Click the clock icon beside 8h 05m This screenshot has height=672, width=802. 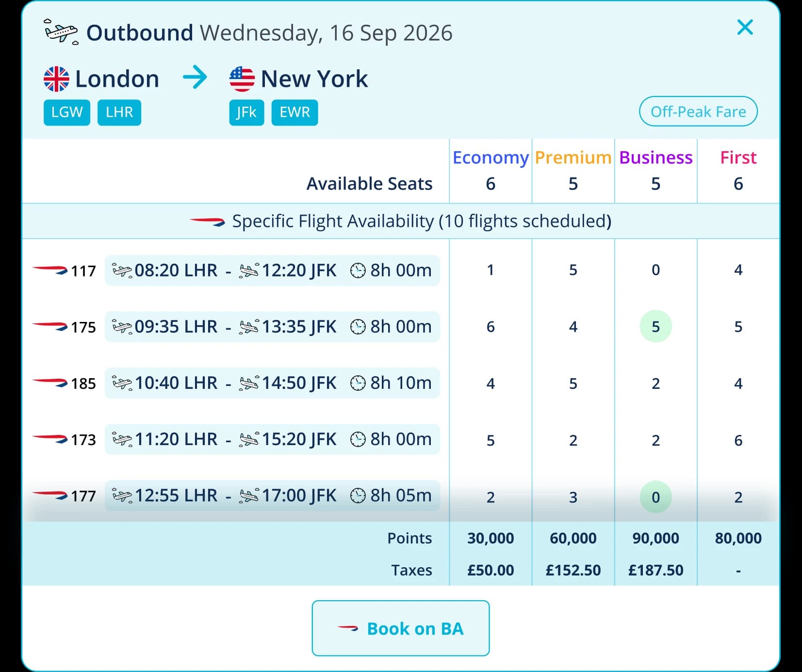click(x=358, y=496)
